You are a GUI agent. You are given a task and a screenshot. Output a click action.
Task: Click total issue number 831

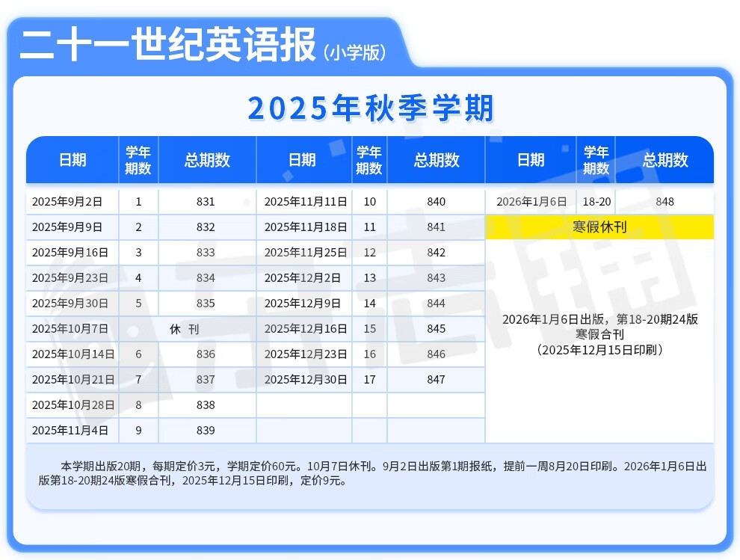(x=206, y=202)
